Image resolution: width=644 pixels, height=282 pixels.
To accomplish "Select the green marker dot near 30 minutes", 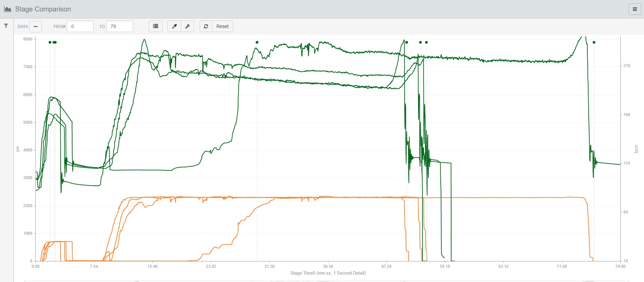I will (x=257, y=42).
